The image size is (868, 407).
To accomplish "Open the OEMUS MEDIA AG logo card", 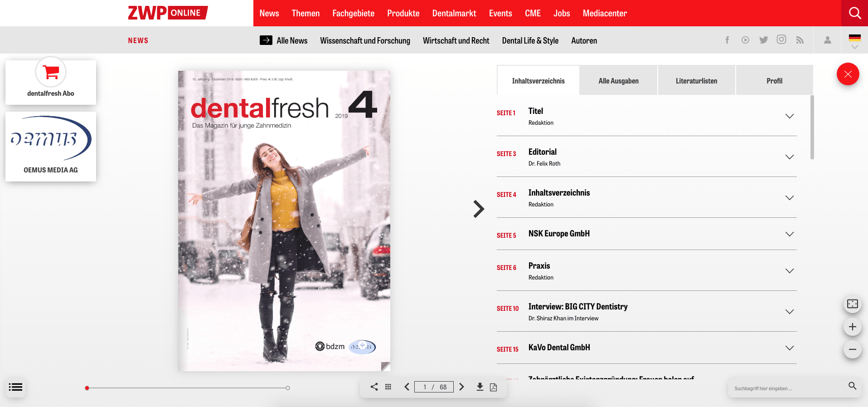I will coord(51,147).
